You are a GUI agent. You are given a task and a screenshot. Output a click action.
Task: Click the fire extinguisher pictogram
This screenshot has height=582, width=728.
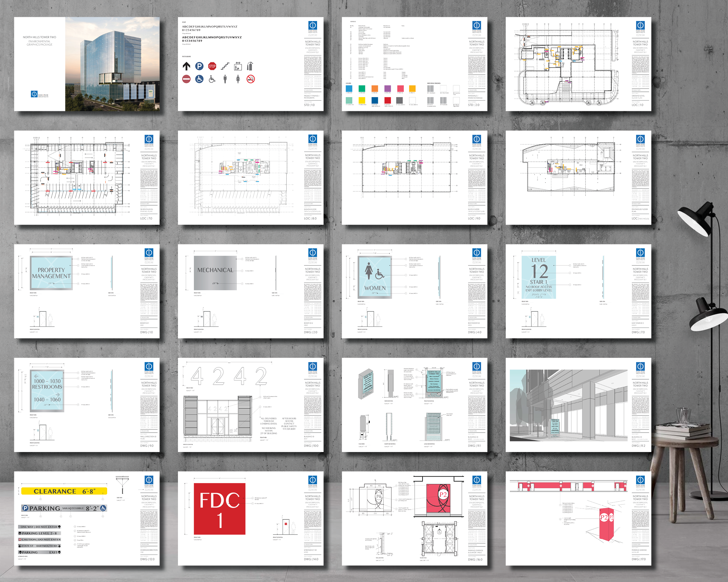coord(250,66)
